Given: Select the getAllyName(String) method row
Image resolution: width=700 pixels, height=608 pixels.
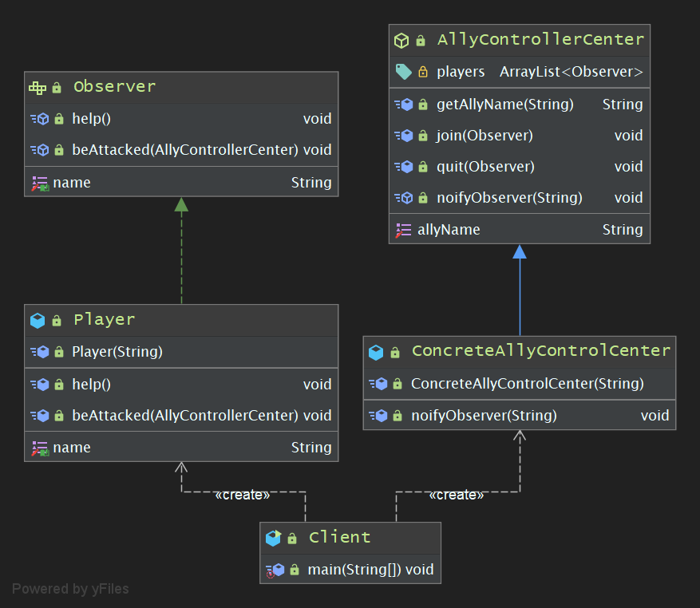Looking at the screenshot, I should click(504, 105).
